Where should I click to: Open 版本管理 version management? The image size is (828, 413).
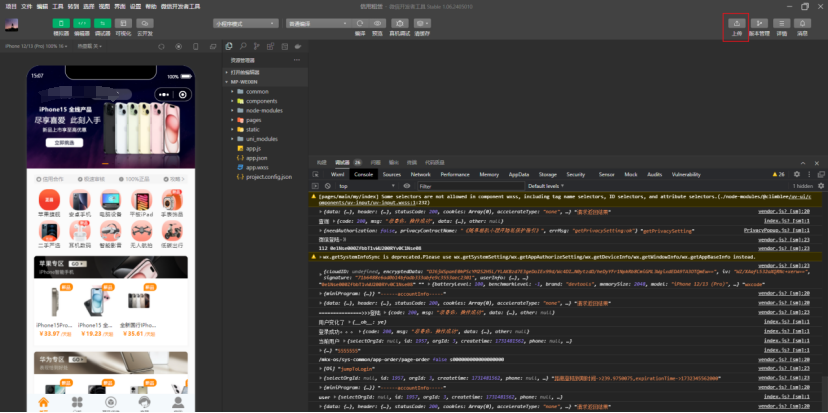tap(759, 23)
